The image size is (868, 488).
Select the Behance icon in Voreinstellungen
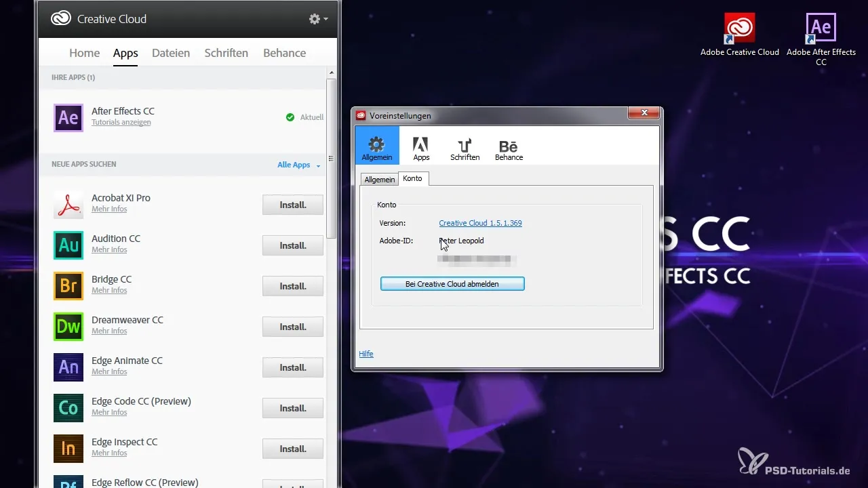coord(509,148)
